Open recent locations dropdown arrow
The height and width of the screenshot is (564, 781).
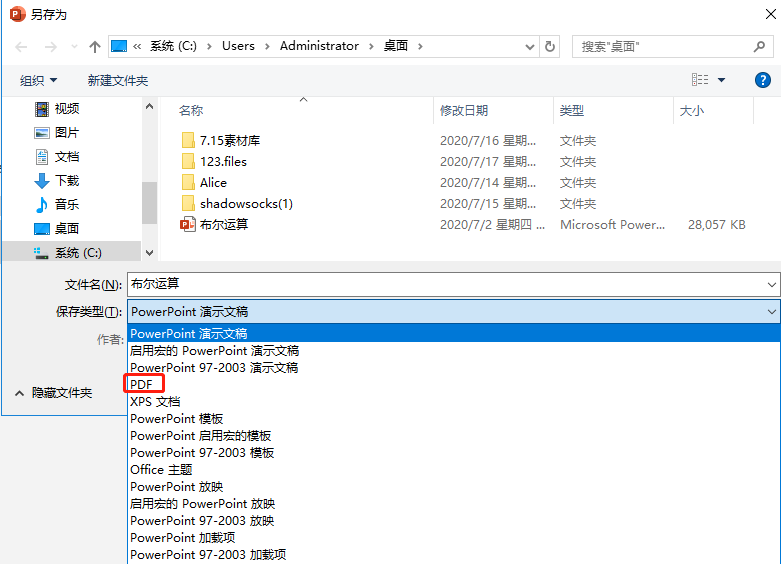(74, 47)
